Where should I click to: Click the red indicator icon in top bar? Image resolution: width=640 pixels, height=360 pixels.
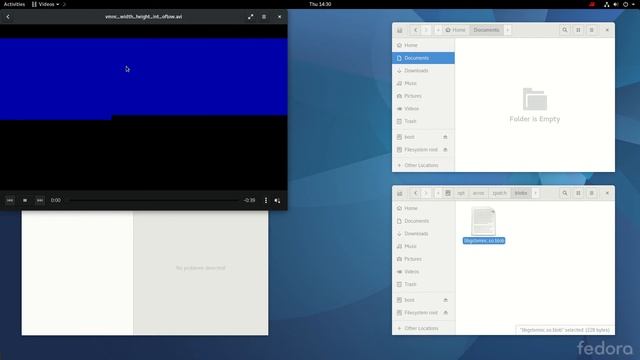point(592,4)
